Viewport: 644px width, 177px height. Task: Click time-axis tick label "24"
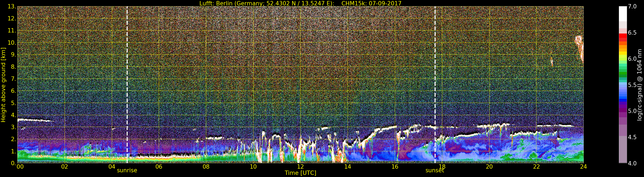point(583,167)
